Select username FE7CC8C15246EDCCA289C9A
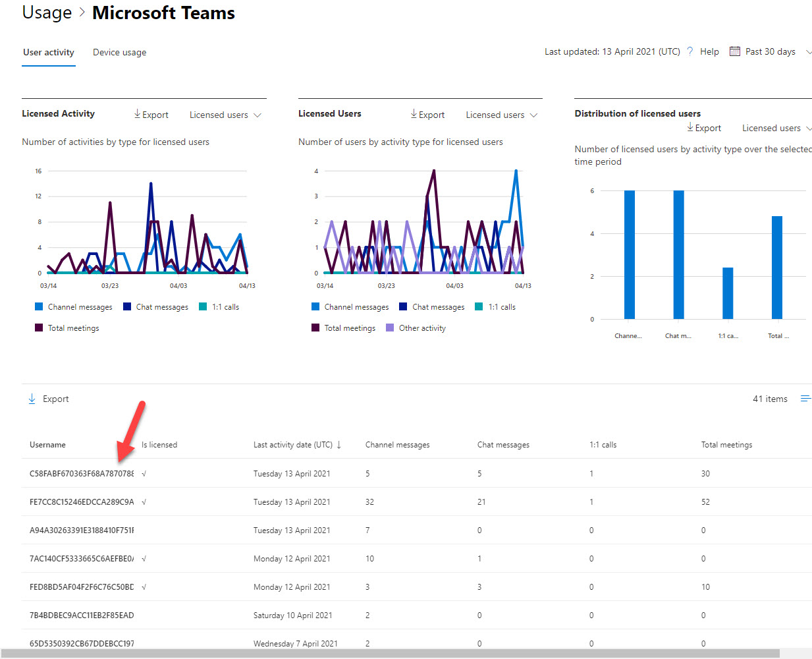The width and height of the screenshot is (812, 659). point(82,502)
